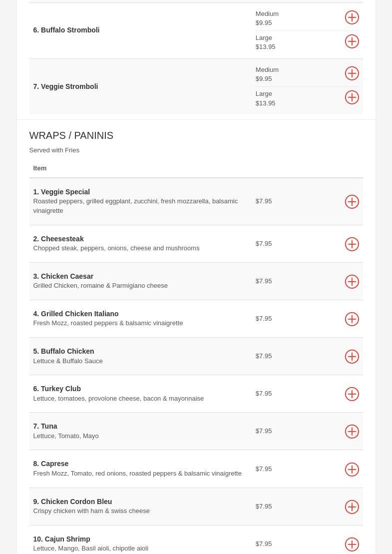Viewport: 392px width, 554px height.
Task: Add Buffalo Chicken wrap to order
Action: click(352, 357)
